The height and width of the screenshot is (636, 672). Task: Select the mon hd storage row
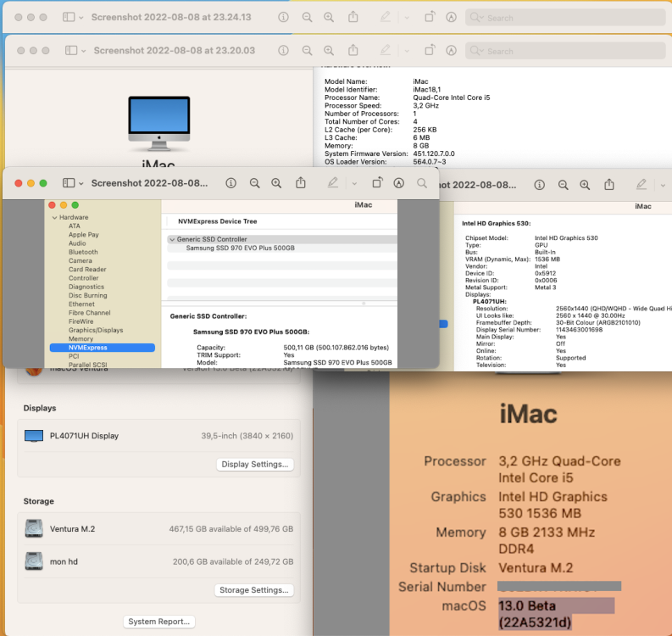pos(158,561)
